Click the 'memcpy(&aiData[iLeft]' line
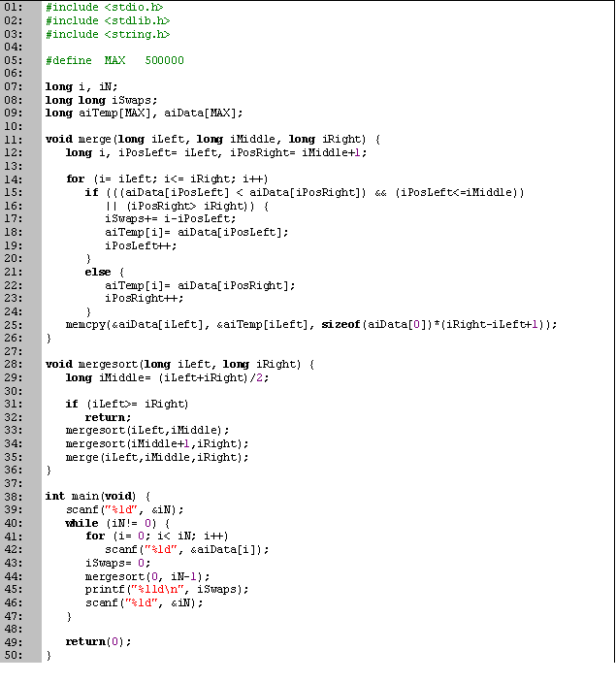Screen dimensions: 616x683 (311, 325)
